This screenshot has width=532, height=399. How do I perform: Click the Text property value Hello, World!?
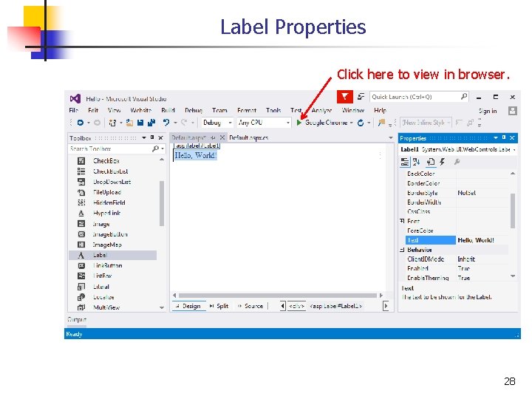[x=476, y=240]
